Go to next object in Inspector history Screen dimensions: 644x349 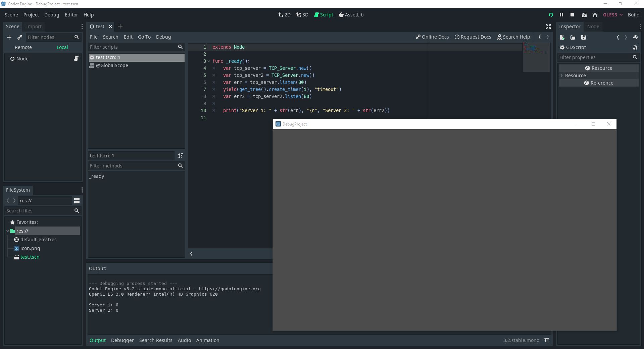pyautogui.click(x=626, y=37)
